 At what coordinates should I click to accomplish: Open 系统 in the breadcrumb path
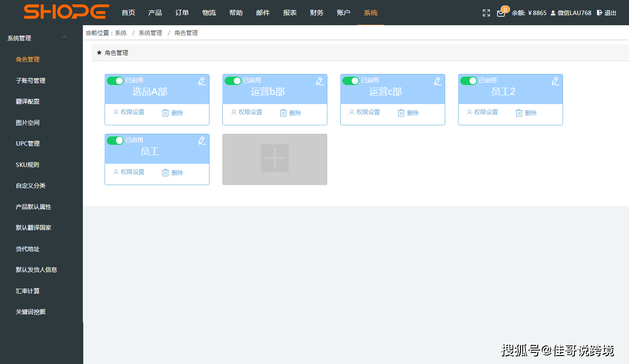pos(120,32)
